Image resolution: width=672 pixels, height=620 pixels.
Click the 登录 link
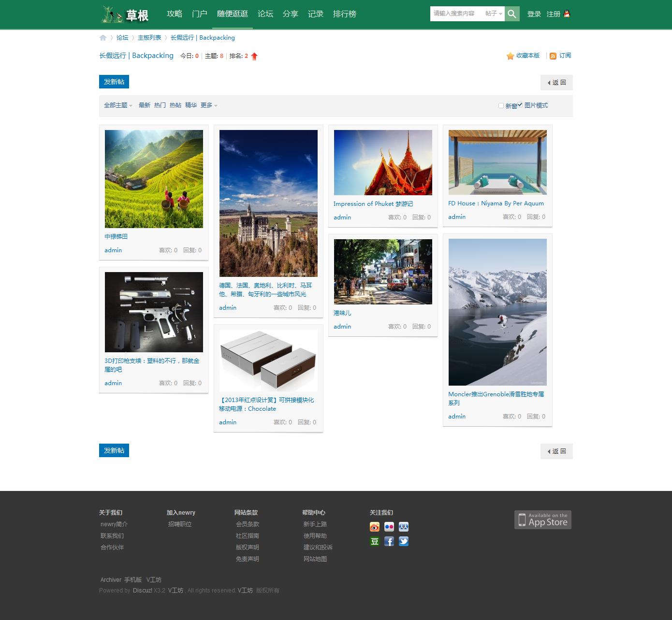point(534,14)
